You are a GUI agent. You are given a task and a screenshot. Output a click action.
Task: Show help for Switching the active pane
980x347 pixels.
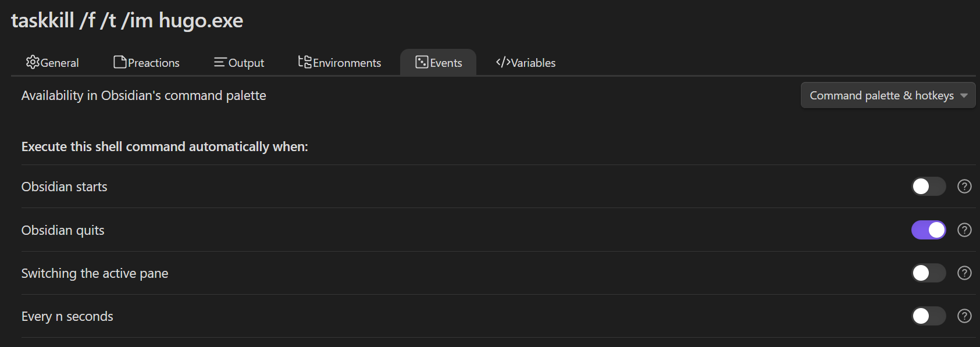coord(964,273)
